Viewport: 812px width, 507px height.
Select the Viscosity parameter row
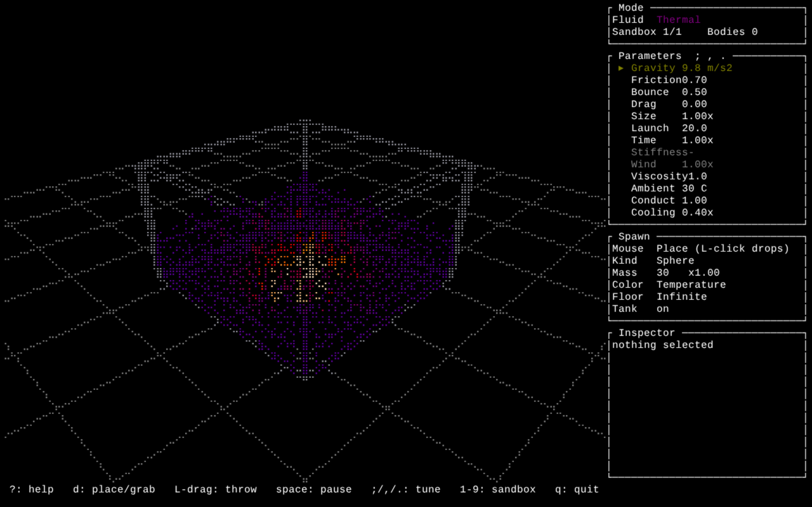(x=669, y=176)
